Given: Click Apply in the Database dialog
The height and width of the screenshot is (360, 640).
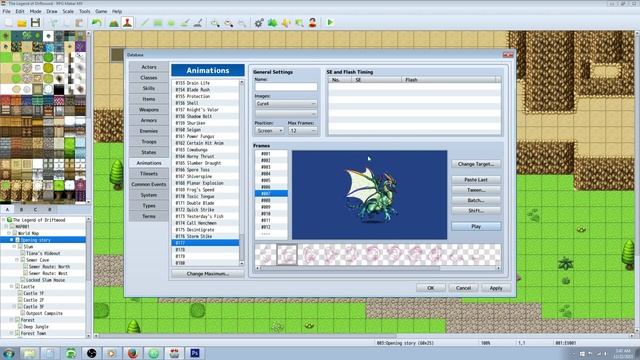Looking at the screenshot, I should pos(496,288).
